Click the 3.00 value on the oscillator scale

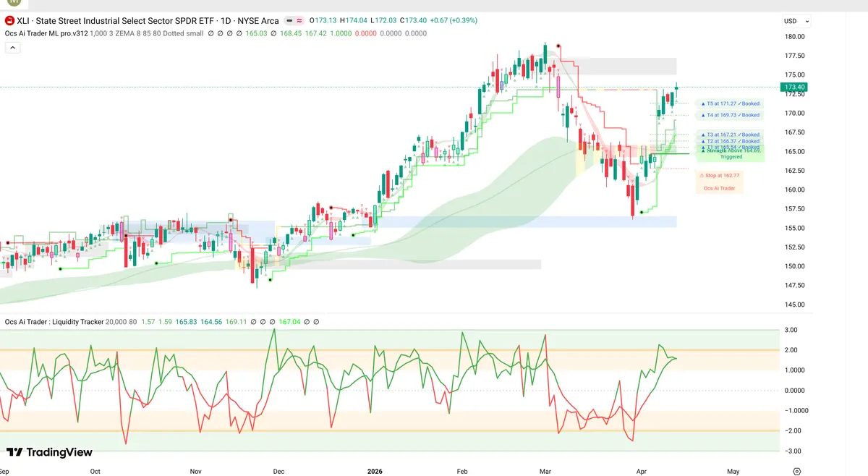791,330
